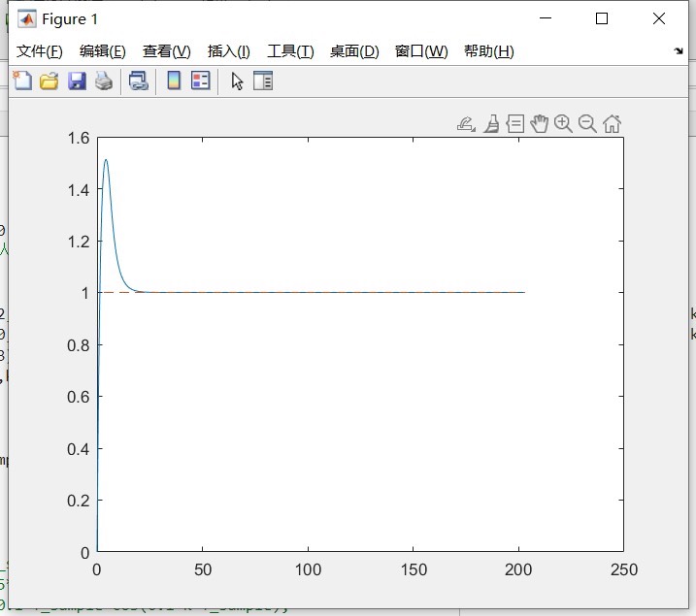Image resolution: width=696 pixels, height=616 pixels.
Task: Click the x-axis tick label 50
Action: coord(203,569)
